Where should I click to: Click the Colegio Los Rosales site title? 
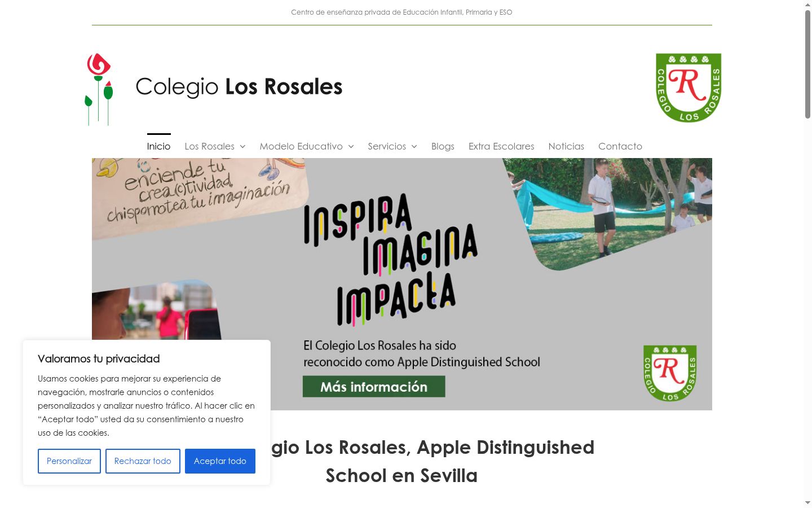(x=239, y=87)
